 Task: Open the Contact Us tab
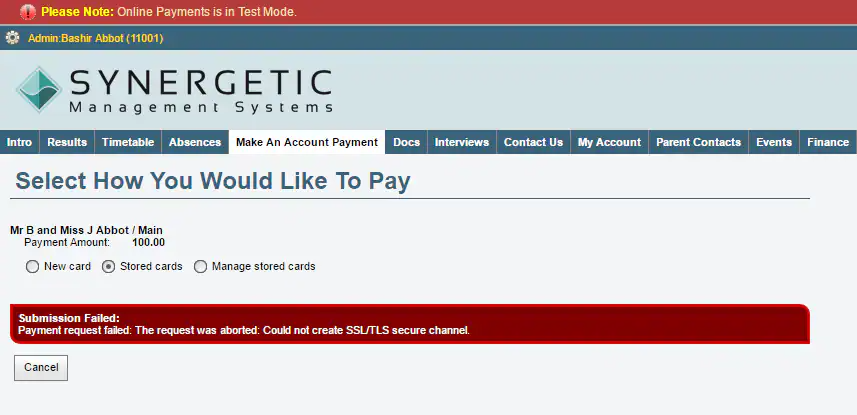click(533, 142)
